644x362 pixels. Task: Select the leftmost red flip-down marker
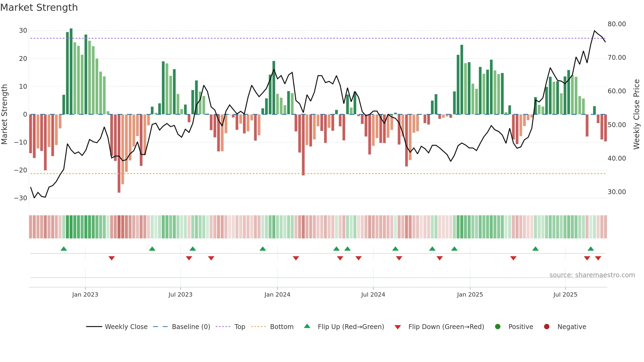point(112,258)
